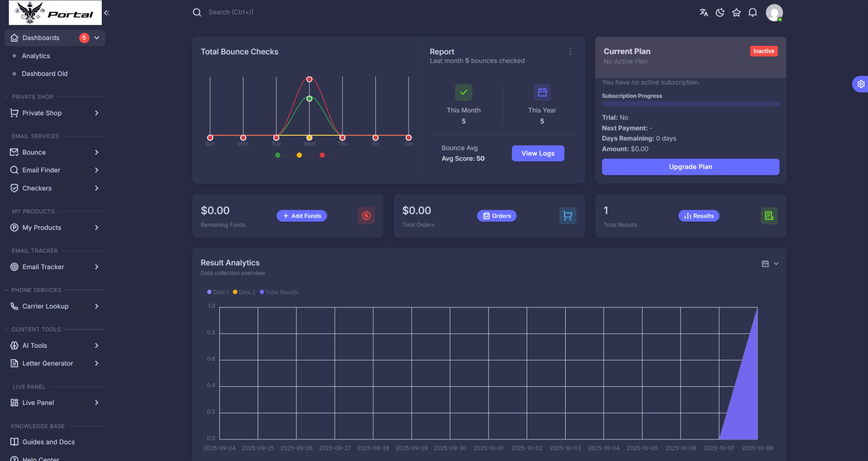Open the Guides and Docs page
This screenshot has width=868, height=461.
(48, 442)
